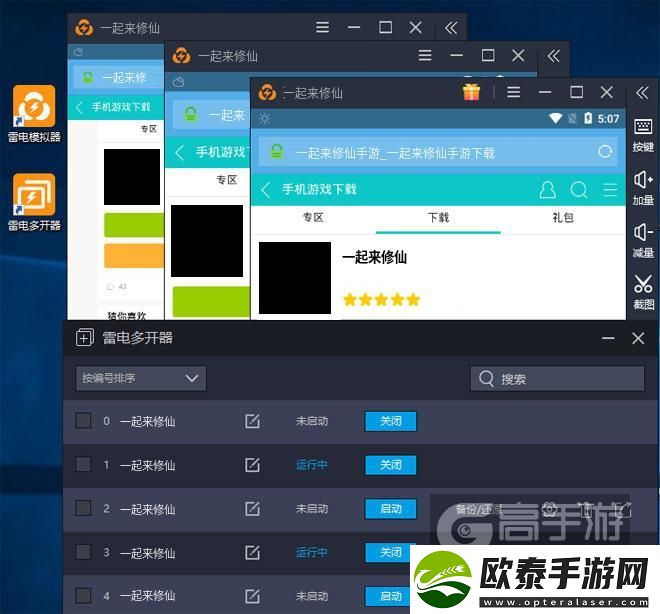Click green button in the back emulator window
The height and width of the screenshot is (614, 660).
click(134, 225)
